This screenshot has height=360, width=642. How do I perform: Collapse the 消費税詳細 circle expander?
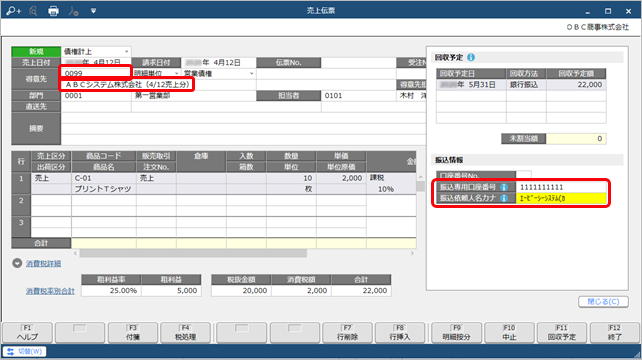tap(17, 263)
